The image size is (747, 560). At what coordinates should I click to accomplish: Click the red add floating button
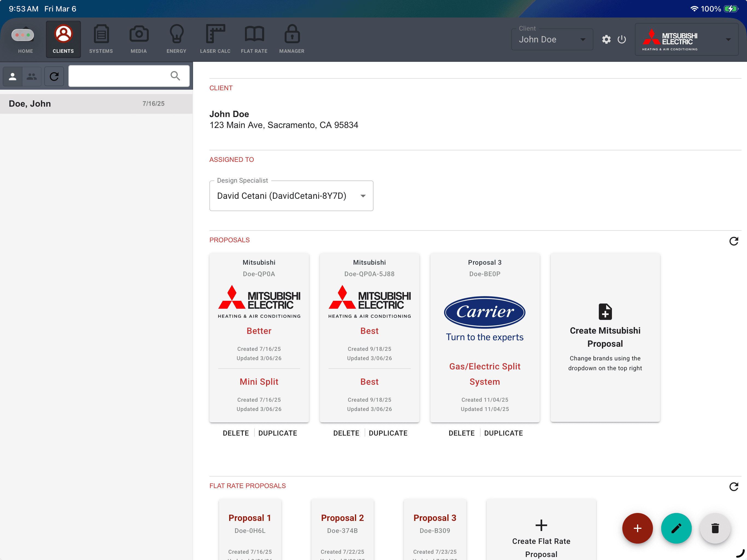pyautogui.click(x=637, y=528)
